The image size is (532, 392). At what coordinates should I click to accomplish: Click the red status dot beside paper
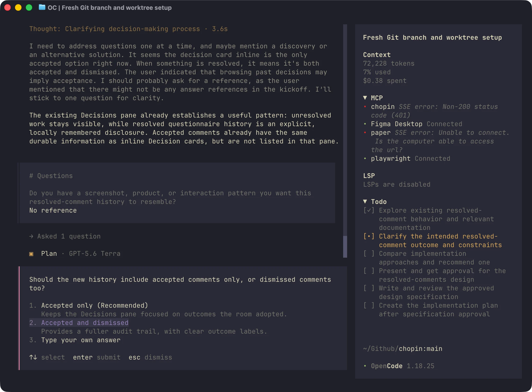point(365,133)
